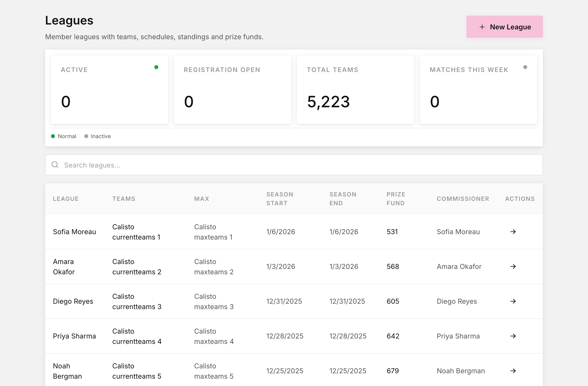Click prize fund value 642
This screenshot has height=386, width=588.
coord(393,336)
